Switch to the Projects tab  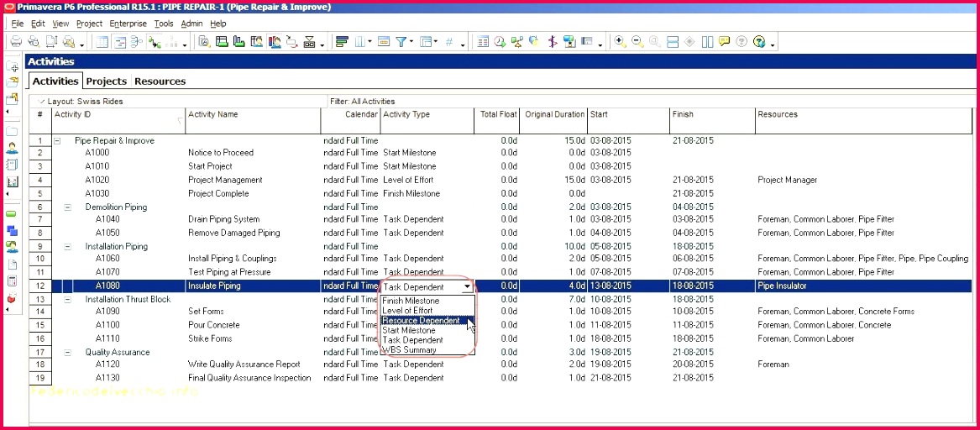point(107,81)
